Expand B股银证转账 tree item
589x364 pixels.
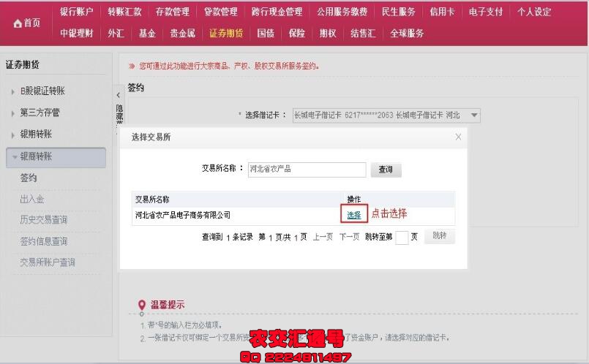[12, 91]
